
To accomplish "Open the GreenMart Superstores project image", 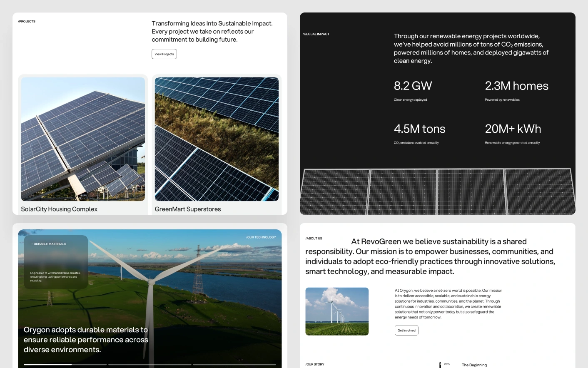I will tap(217, 139).
